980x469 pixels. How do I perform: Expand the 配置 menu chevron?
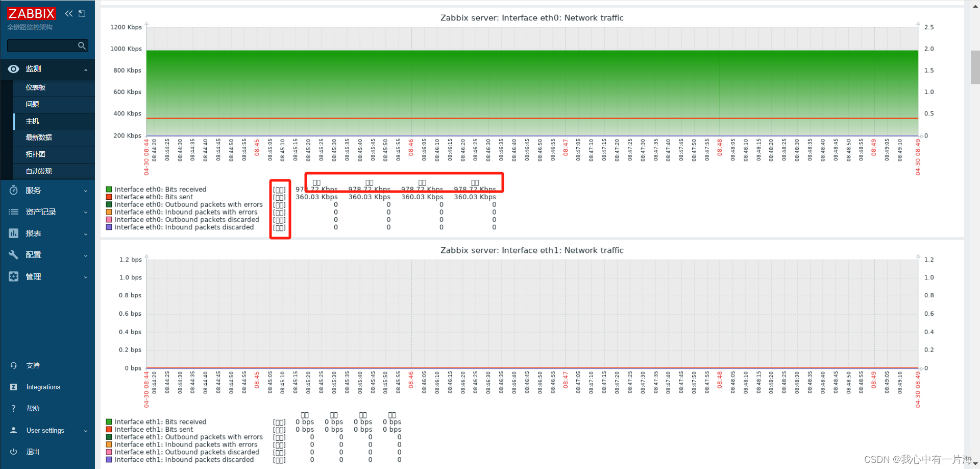click(x=86, y=255)
